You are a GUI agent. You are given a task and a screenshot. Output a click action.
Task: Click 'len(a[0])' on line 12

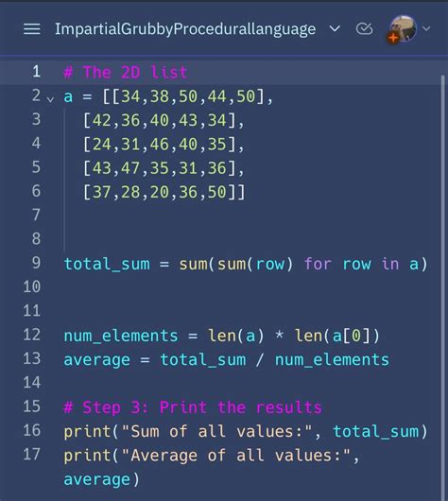[x=337, y=337]
